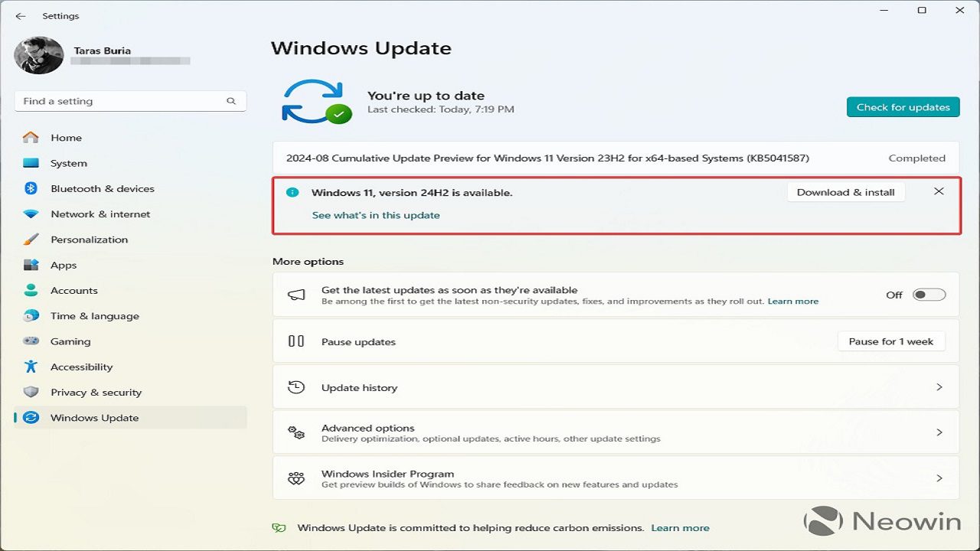Open the Taras Buria profile picture

tap(39, 56)
